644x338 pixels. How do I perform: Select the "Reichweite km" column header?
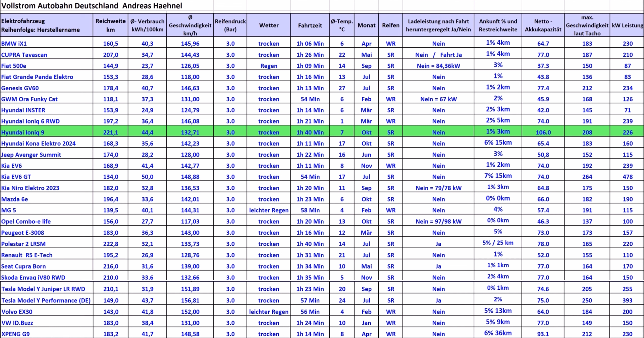(110, 25)
